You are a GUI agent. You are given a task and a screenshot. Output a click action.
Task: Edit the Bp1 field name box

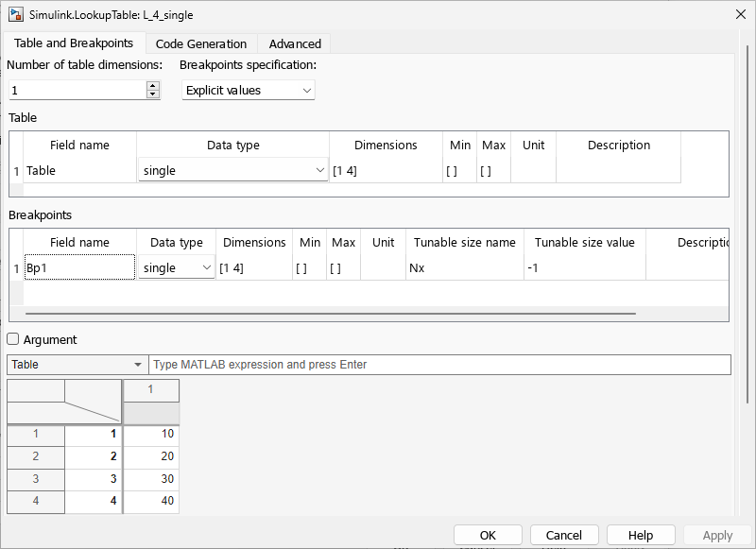(x=79, y=268)
